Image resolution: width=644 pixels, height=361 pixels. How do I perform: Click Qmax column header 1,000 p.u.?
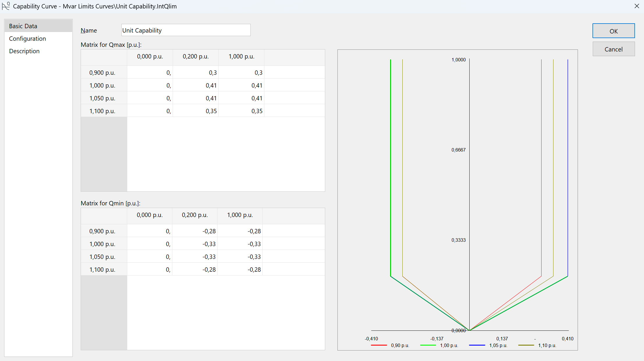tap(241, 57)
